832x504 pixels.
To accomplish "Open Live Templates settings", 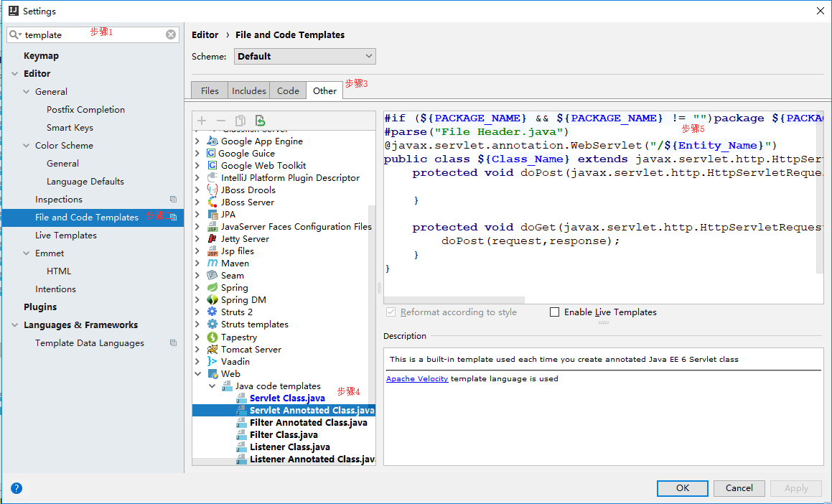I will (66, 235).
